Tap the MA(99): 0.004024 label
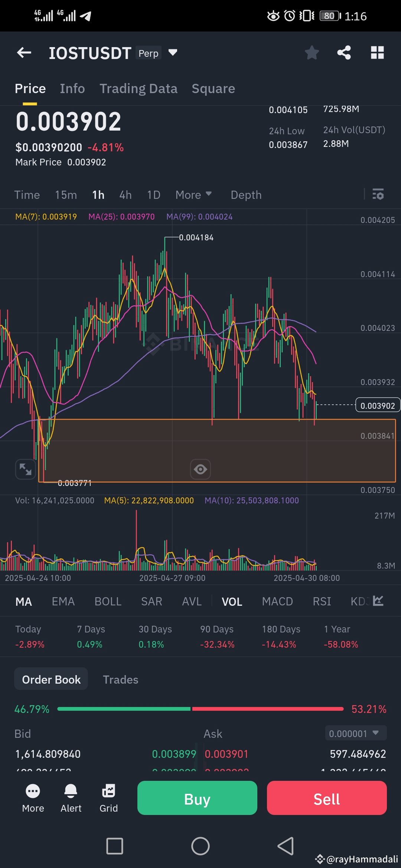The width and height of the screenshot is (401, 868). [199, 217]
